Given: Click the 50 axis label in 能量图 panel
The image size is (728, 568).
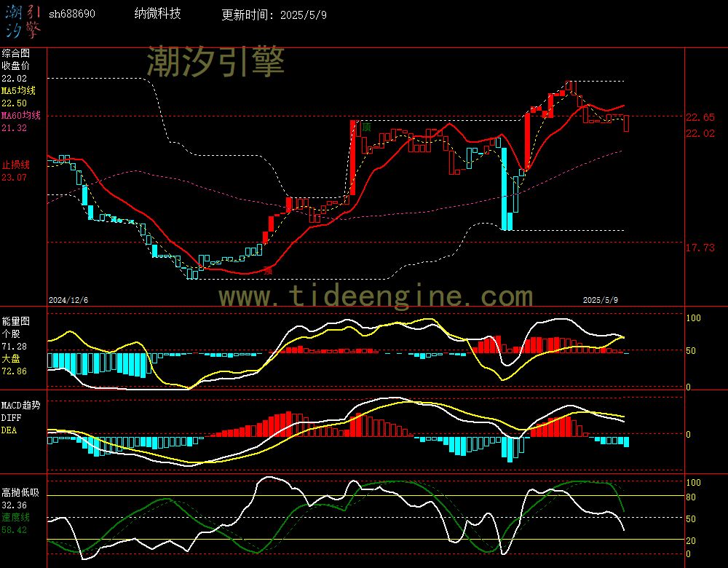Looking at the screenshot, I should coord(691,351).
